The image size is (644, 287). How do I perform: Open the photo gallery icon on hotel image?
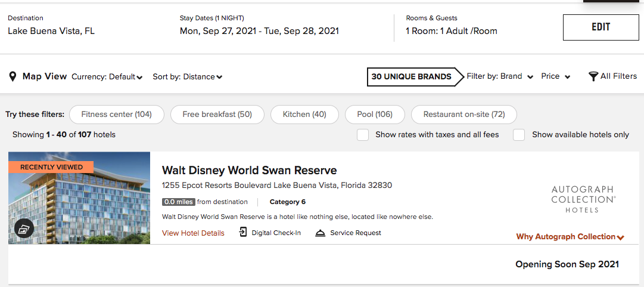pyautogui.click(x=23, y=229)
